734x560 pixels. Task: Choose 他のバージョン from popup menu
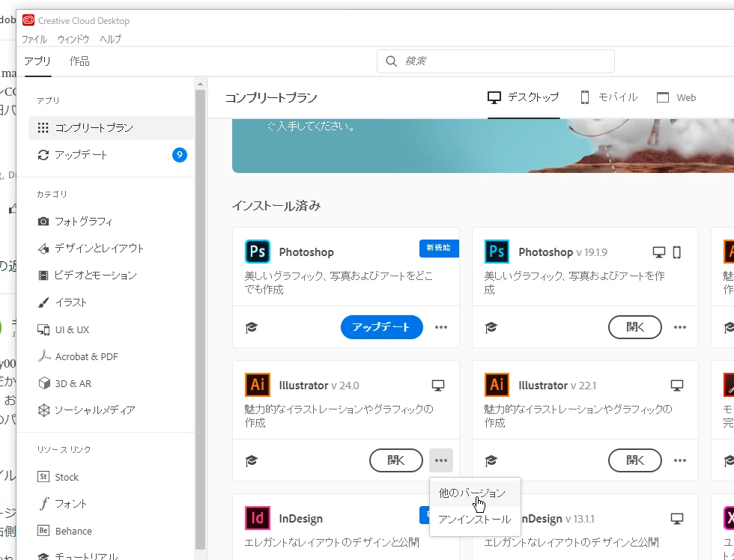pyautogui.click(x=475, y=493)
